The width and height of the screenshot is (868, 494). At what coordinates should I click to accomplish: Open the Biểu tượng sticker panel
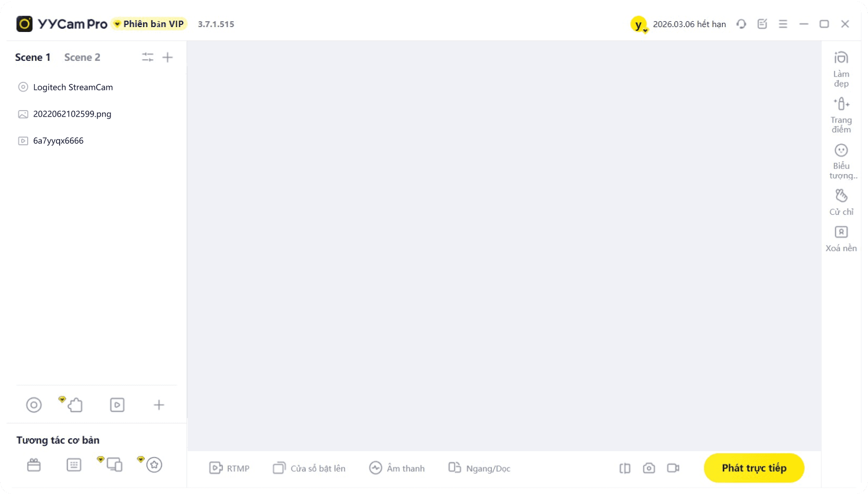(x=842, y=161)
